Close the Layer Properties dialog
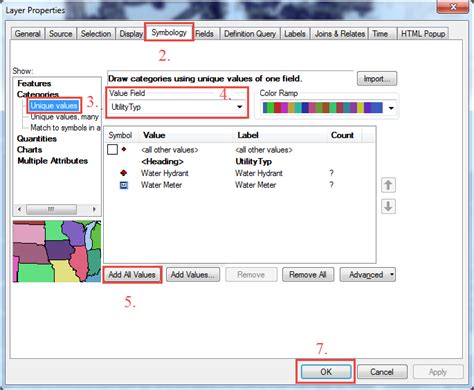 tap(453, 7)
